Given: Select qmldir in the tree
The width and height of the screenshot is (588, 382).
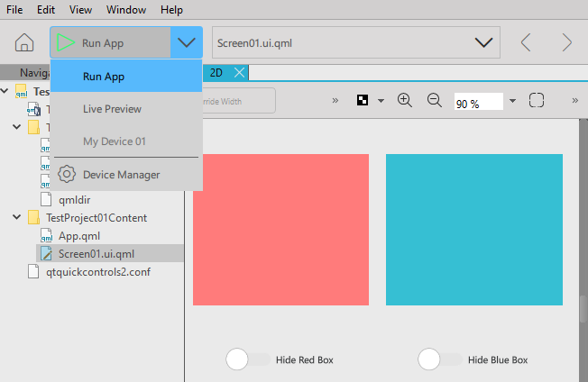Looking at the screenshot, I should pos(74,200).
